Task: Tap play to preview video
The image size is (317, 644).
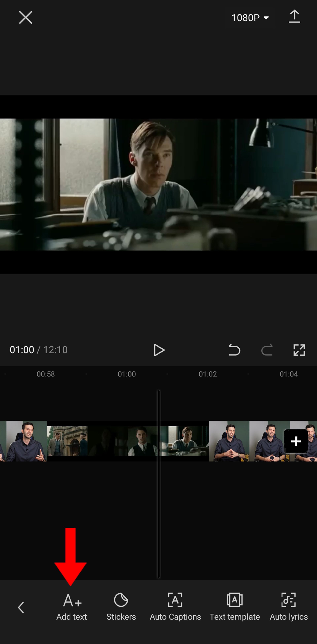Action: pos(158,350)
